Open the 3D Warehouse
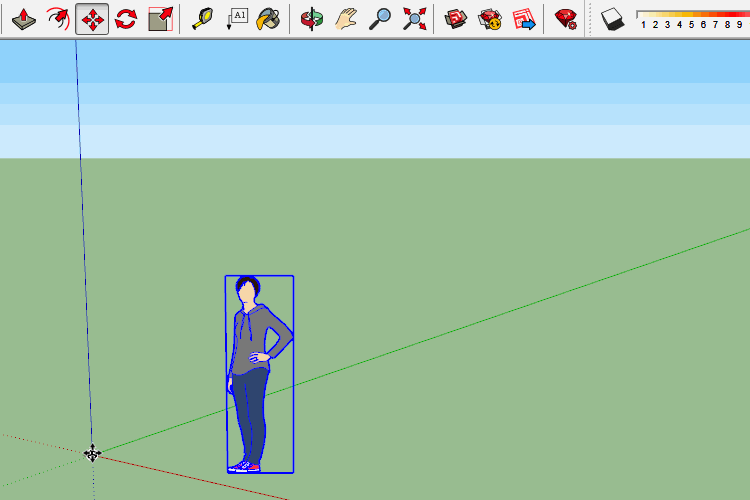The image size is (750, 500). click(456, 18)
